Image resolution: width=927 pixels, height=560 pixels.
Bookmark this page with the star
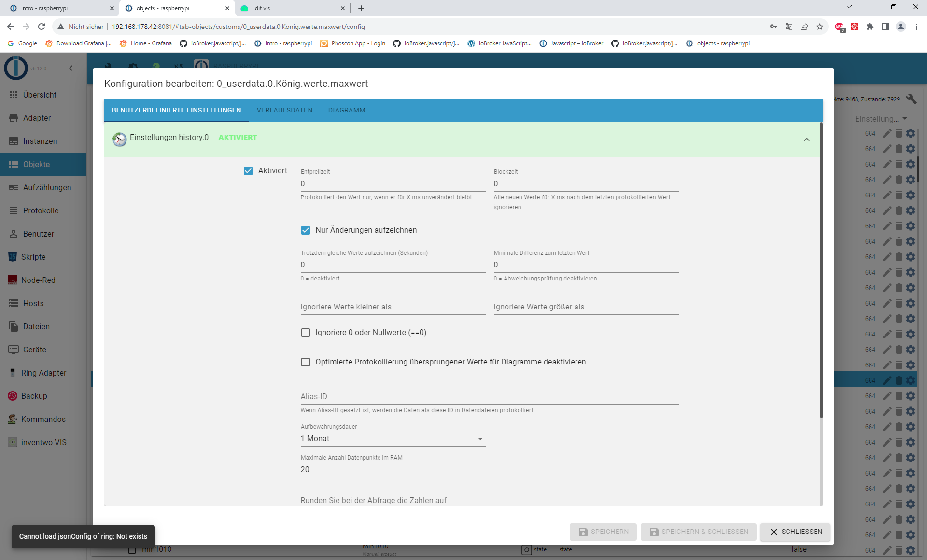820,27
